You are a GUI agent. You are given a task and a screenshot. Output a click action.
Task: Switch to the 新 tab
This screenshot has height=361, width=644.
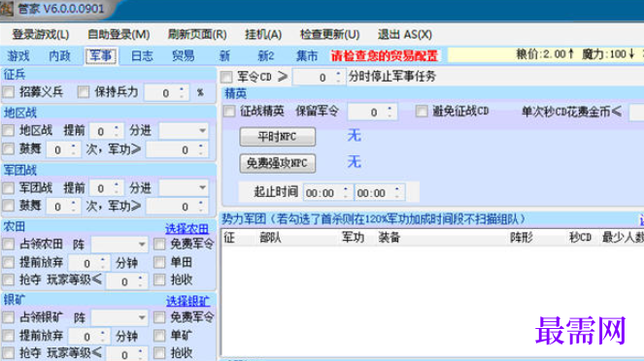click(x=224, y=55)
